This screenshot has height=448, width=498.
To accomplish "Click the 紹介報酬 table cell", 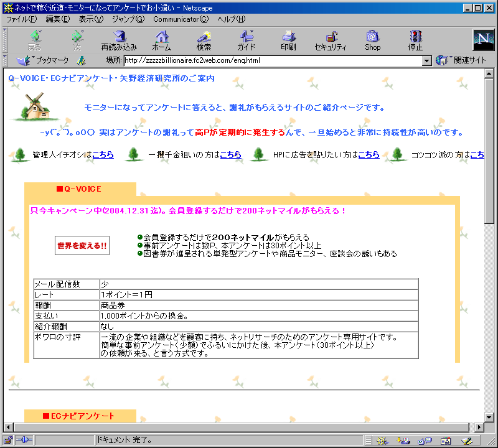I will click(67, 326).
